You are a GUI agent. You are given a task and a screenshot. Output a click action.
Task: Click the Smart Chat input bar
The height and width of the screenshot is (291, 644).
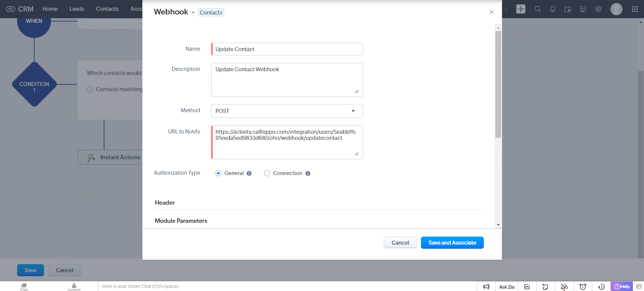(x=287, y=287)
